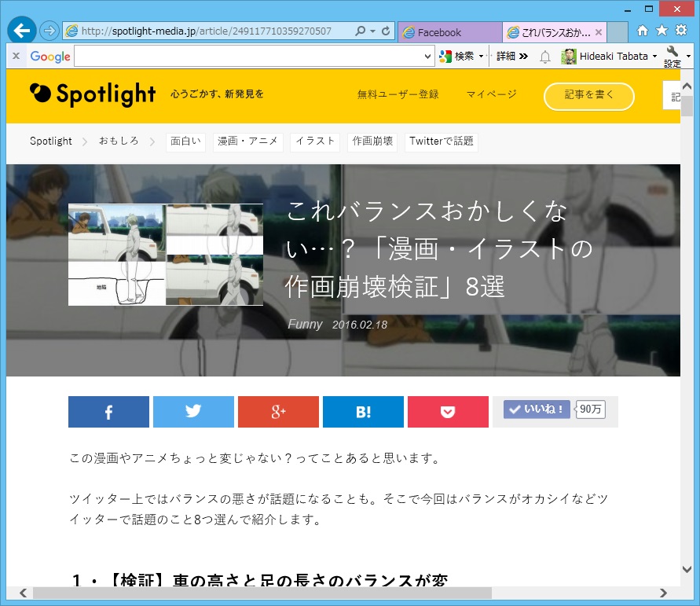The height and width of the screenshot is (606, 700).
Task: Select the イラスト tag
Action: 315,142
